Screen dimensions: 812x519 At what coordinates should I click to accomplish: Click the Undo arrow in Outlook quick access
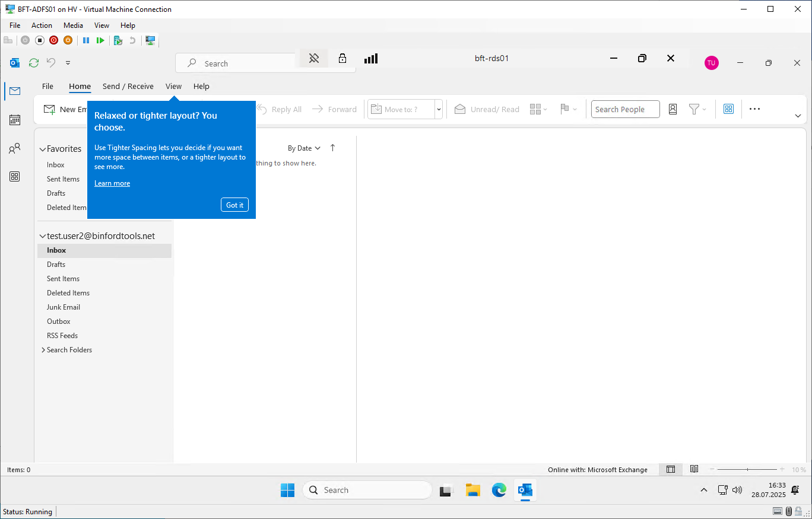[x=51, y=63]
